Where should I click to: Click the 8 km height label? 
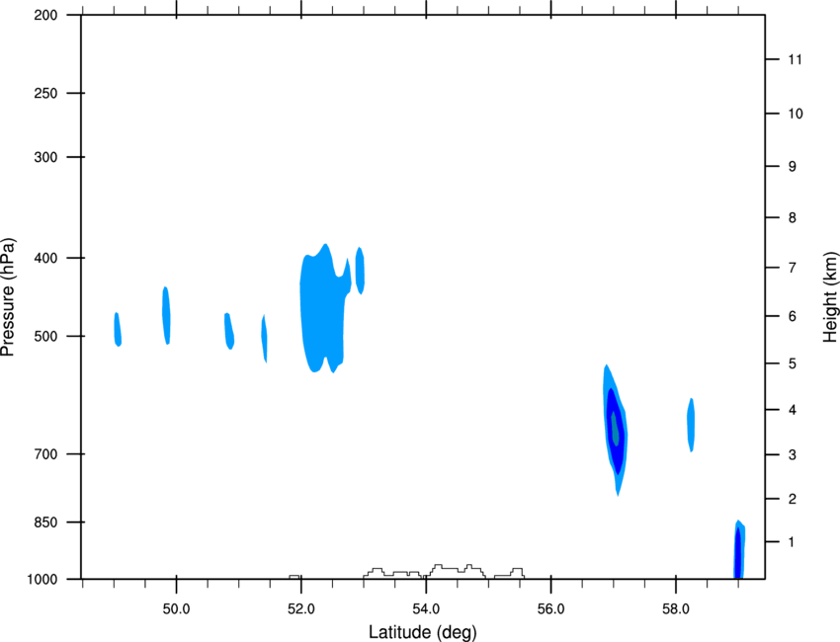793,218
